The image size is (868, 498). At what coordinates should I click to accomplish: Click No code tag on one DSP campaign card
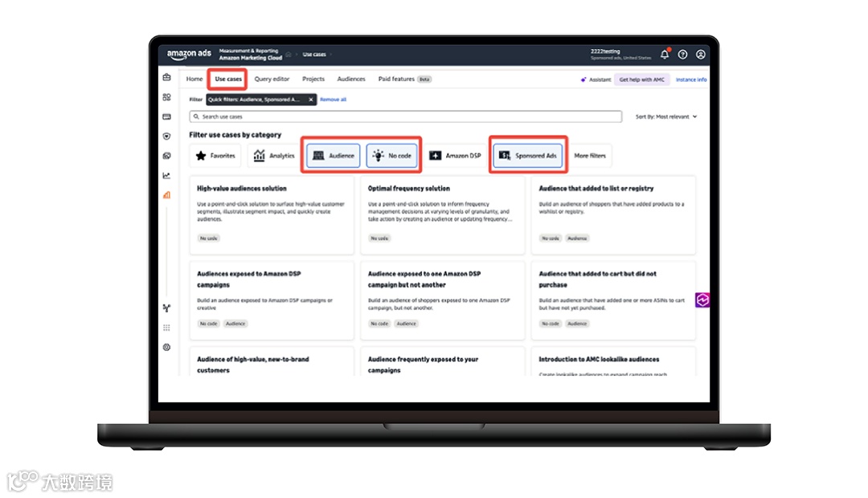pos(379,324)
